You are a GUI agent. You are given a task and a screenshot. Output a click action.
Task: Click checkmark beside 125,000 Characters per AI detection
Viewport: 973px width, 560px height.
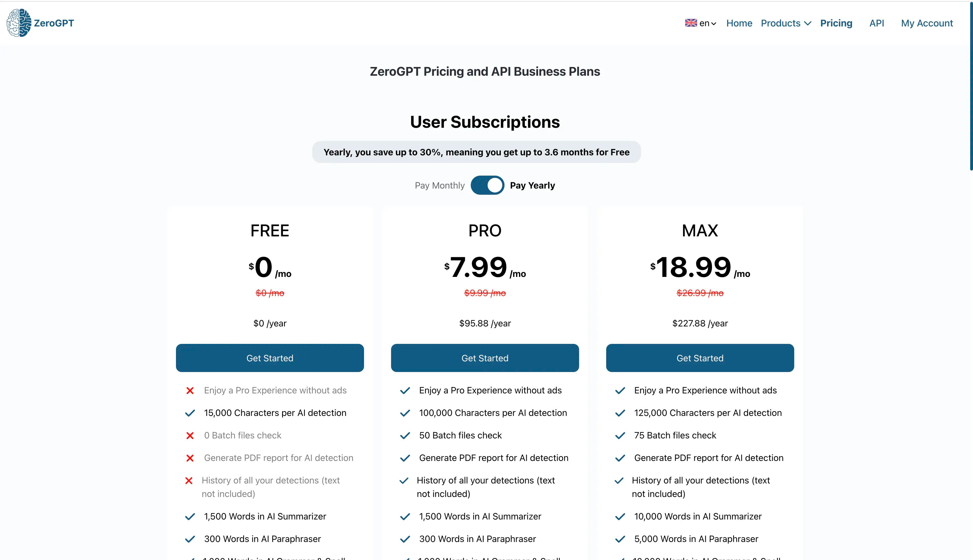pyautogui.click(x=620, y=413)
